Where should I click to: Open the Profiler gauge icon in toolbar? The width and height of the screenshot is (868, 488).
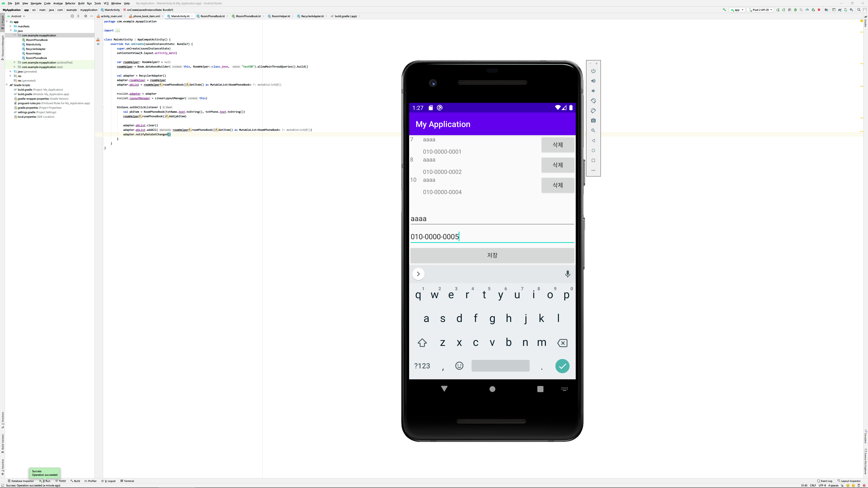tap(807, 10)
